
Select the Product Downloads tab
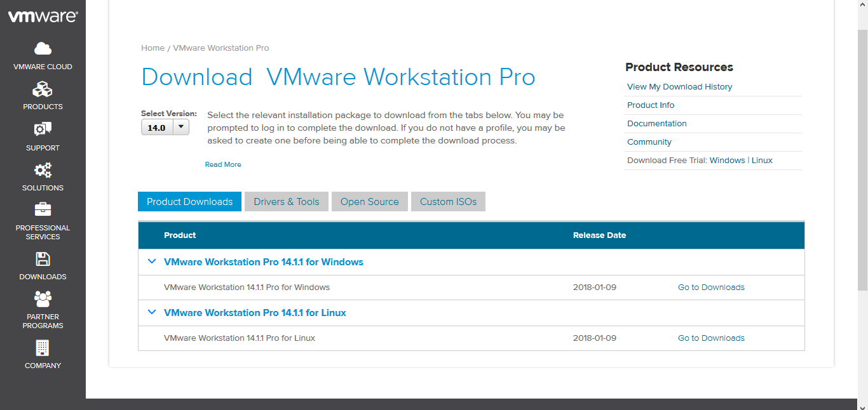click(x=189, y=202)
